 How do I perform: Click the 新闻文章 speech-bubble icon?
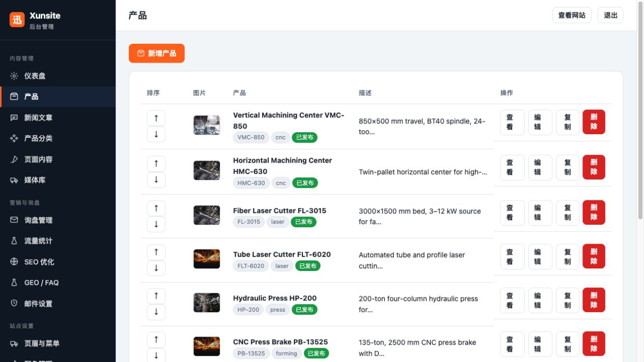14,117
